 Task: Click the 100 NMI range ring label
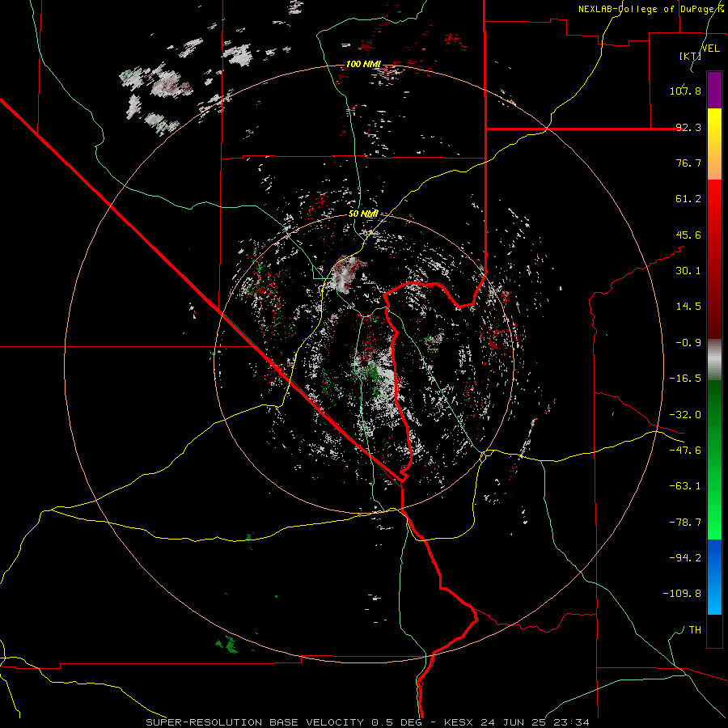[363, 64]
